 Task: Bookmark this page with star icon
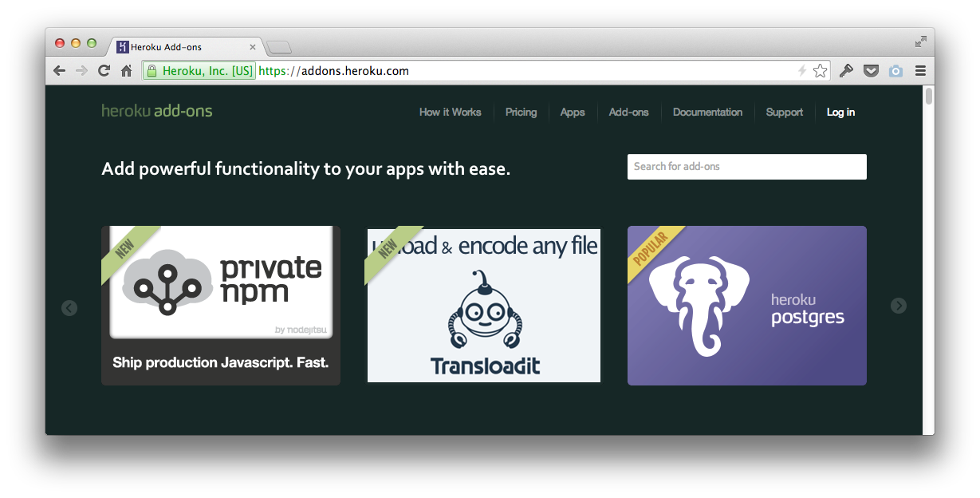[x=820, y=71]
